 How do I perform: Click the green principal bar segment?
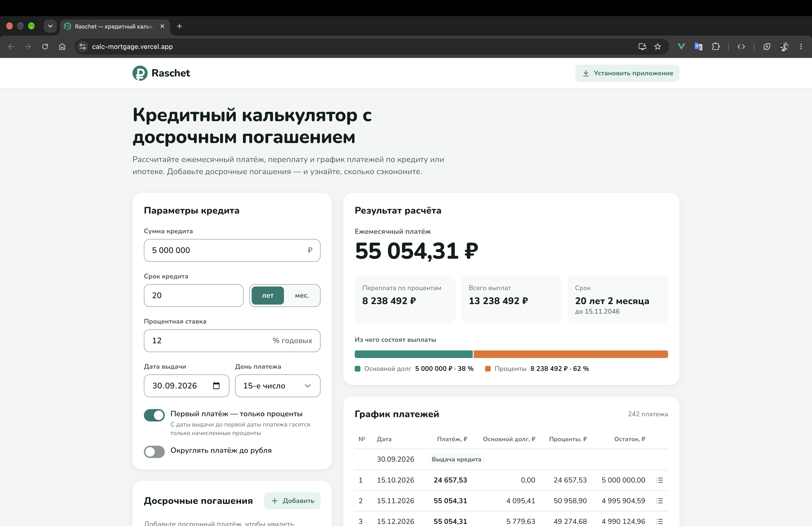(x=414, y=354)
